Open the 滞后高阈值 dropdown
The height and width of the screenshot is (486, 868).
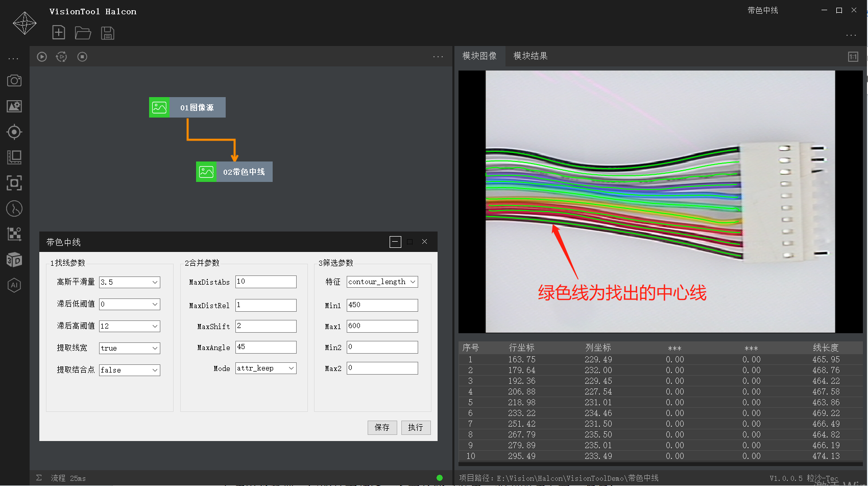tap(130, 326)
